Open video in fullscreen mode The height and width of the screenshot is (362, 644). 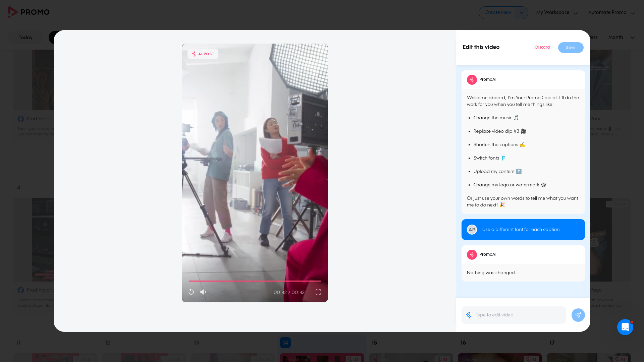pos(318,292)
